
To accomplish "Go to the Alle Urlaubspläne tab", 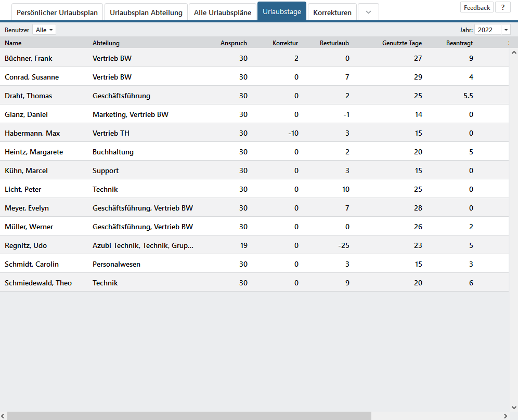I will tap(223, 12).
